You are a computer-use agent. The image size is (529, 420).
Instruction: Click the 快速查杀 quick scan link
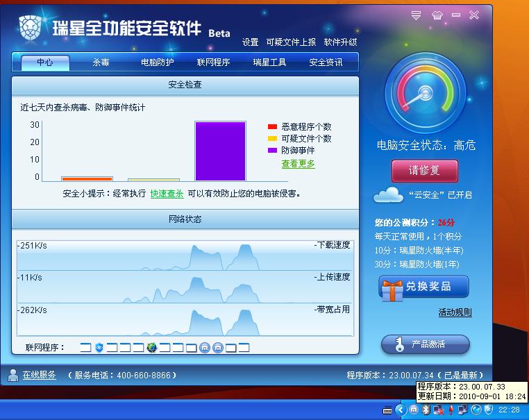point(167,194)
